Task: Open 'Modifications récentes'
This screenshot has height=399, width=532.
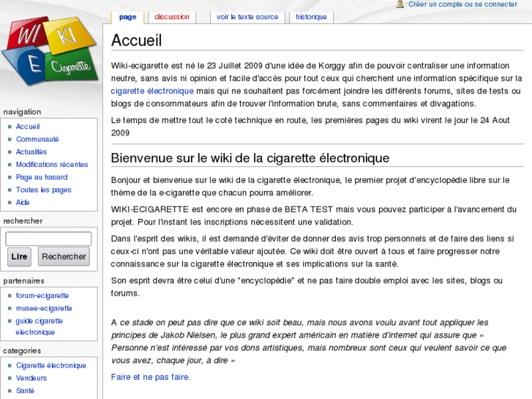Action: click(x=52, y=164)
